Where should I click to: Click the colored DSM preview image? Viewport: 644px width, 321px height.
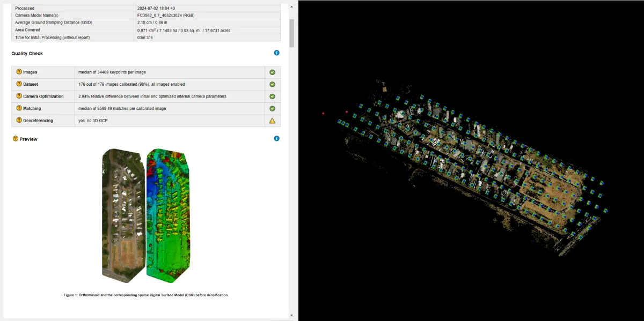(168, 214)
